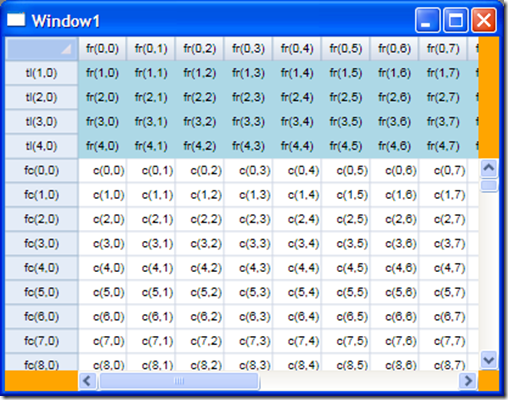Image resolution: width=508 pixels, height=400 pixels.
Task: Maximize Window1
Action: pos(455,20)
